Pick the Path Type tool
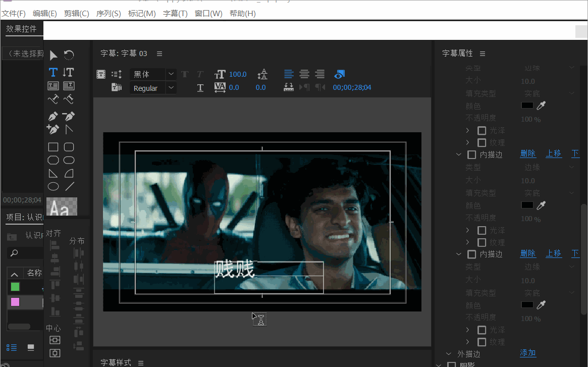The width and height of the screenshot is (588, 367). click(54, 99)
